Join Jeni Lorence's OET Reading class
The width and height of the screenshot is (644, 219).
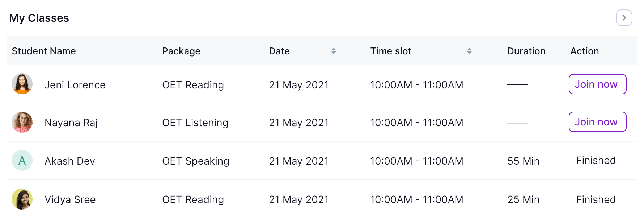pos(597,84)
